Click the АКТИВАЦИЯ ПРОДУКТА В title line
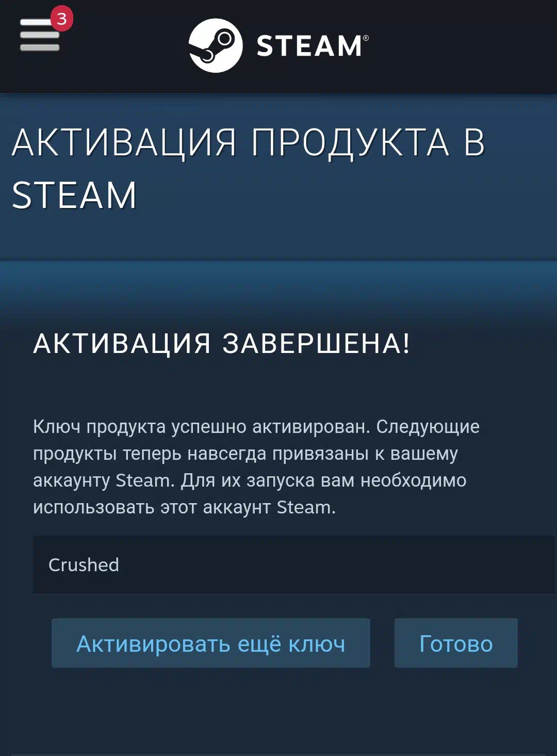 coord(249,142)
